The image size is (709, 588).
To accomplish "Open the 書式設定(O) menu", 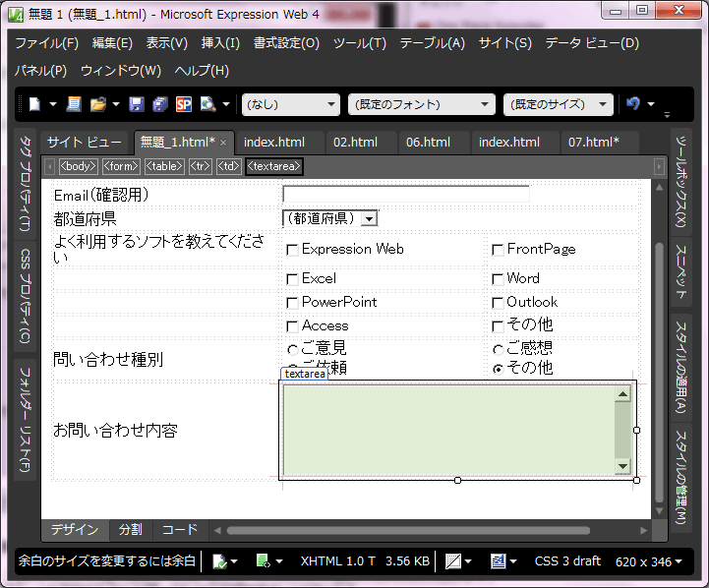I will pyautogui.click(x=286, y=43).
